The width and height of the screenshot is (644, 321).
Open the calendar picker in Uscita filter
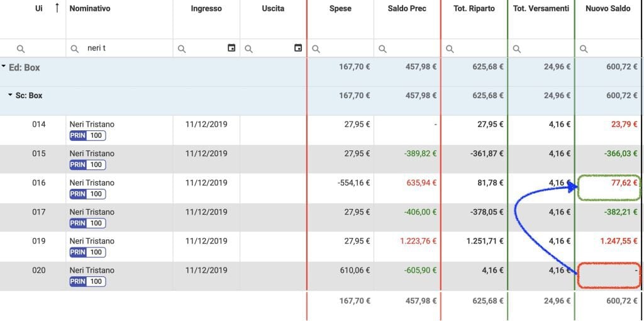tap(298, 48)
